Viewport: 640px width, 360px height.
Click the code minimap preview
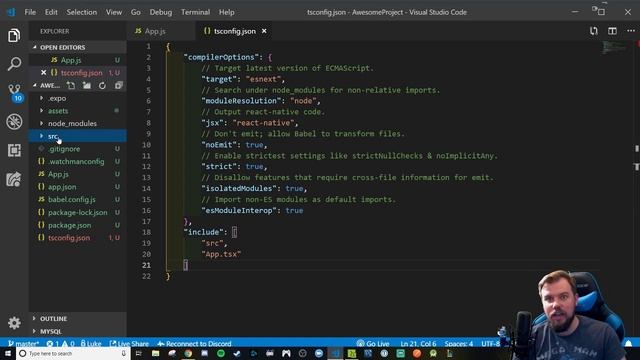614,47
